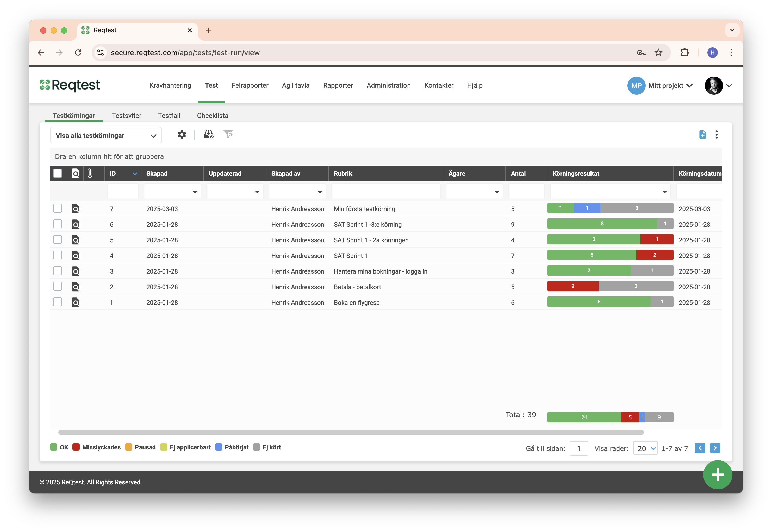Open site information icon in address bar
772x532 pixels.
tap(100, 53)
